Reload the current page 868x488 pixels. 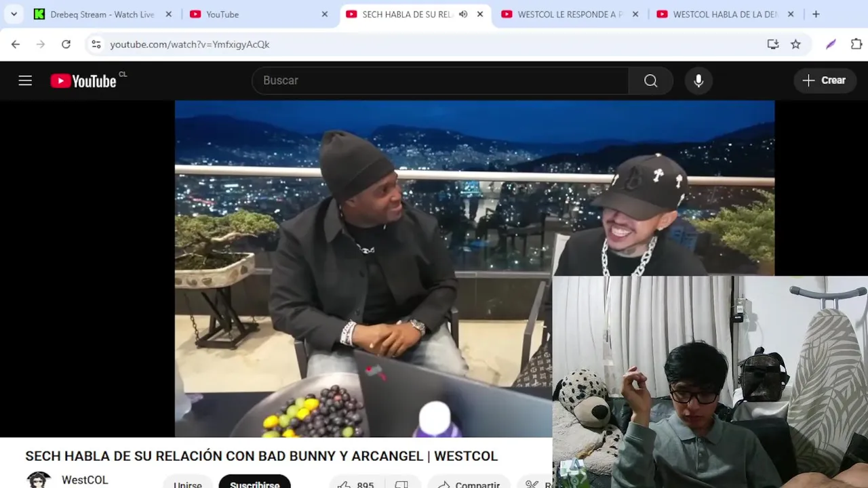[66, 44]
